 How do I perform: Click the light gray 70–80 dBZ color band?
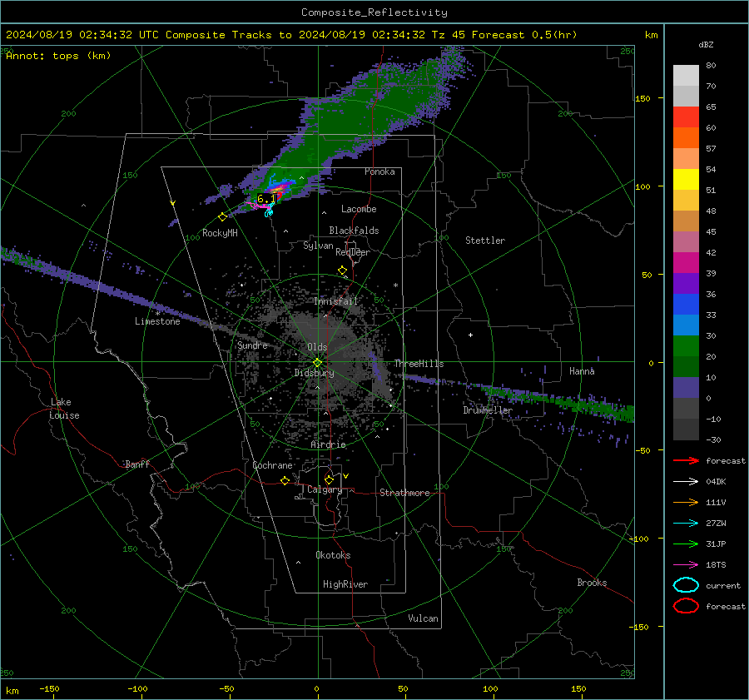[x=686, y=76]
